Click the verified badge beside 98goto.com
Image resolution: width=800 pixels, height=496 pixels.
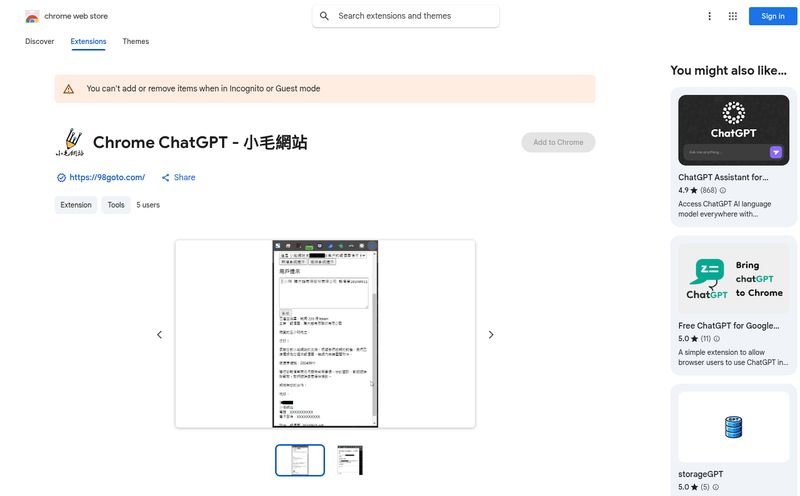61,178
